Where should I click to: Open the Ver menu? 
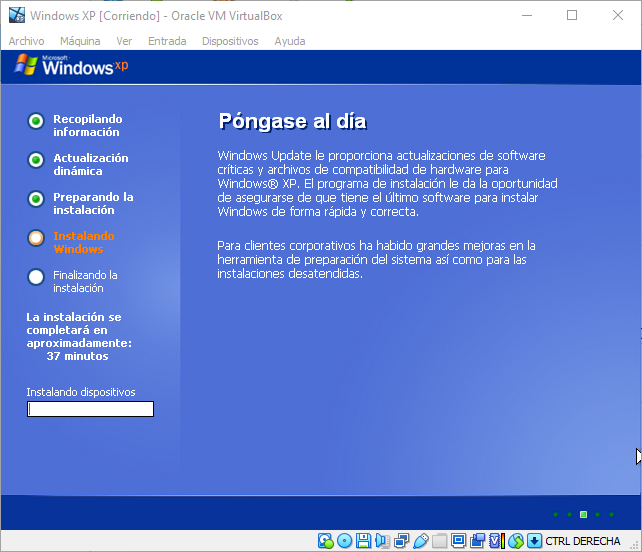124,41
